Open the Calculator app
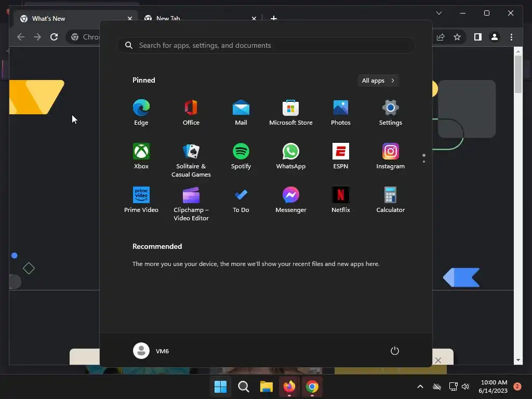 point(391,200)
